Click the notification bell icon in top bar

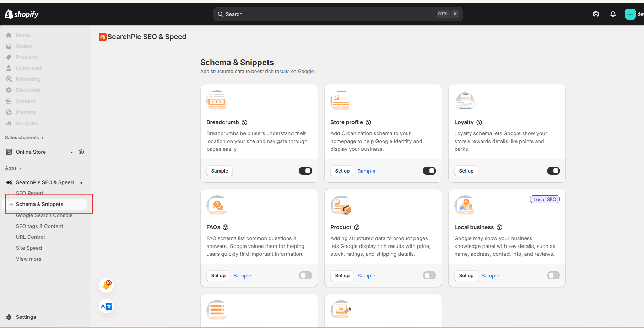[x=613, y=14]
